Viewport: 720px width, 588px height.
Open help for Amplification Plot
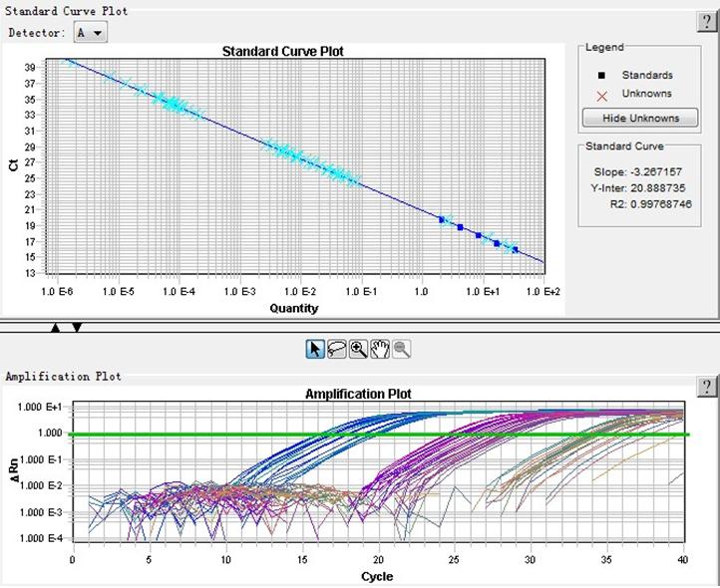pos(705,386)
